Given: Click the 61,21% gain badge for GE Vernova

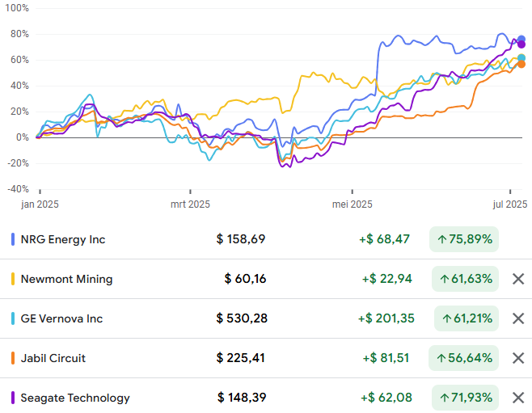Looking at the screenshot, I should (x=467, y=318).
